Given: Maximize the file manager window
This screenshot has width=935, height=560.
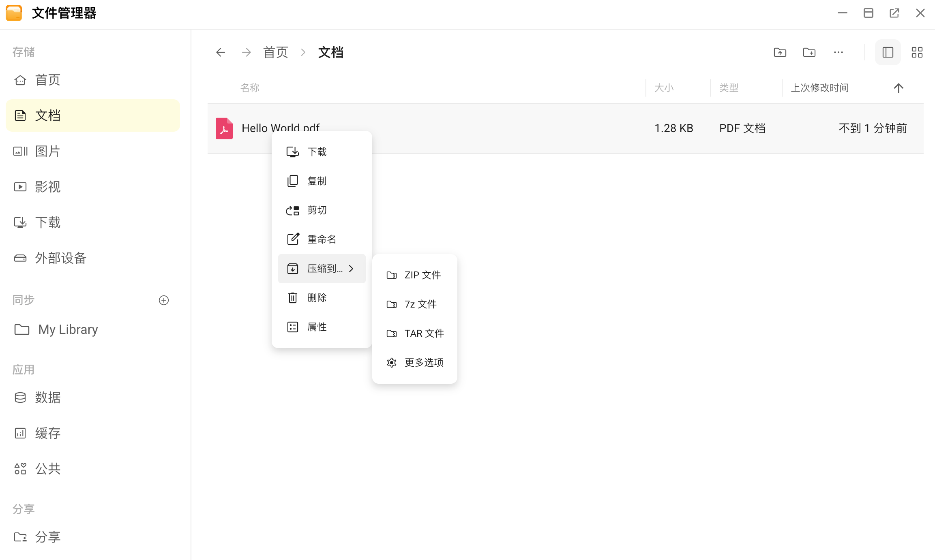Looking at the screenshot, I should point(869,13).
